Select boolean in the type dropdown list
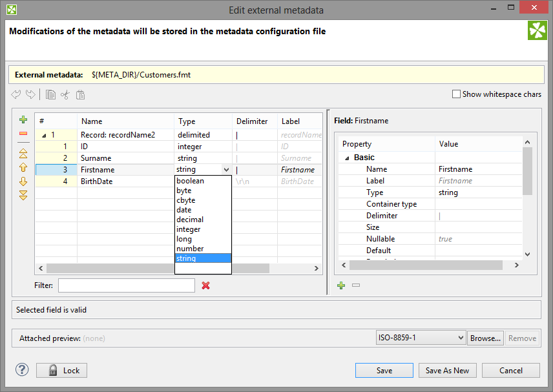This screenshot has height=392, width=553. (190, 181)
